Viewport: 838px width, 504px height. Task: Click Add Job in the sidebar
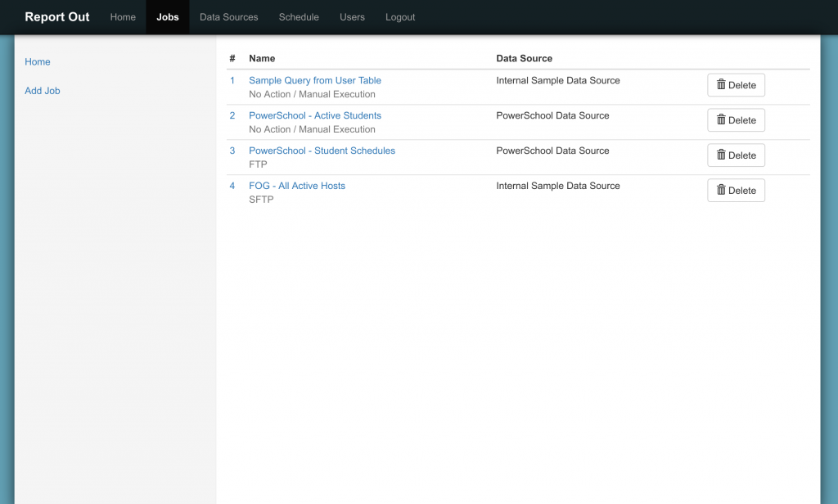(x=42, y=90)
